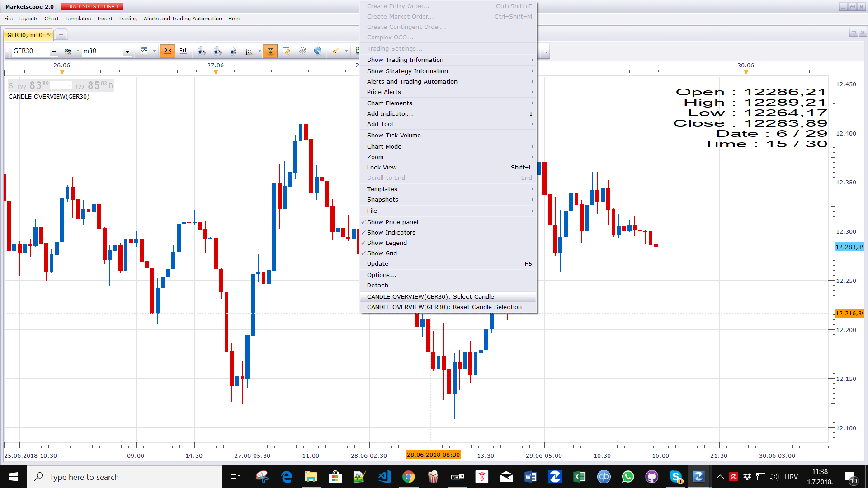
Task: Open Excel from the taskbar
Action: 580,477
